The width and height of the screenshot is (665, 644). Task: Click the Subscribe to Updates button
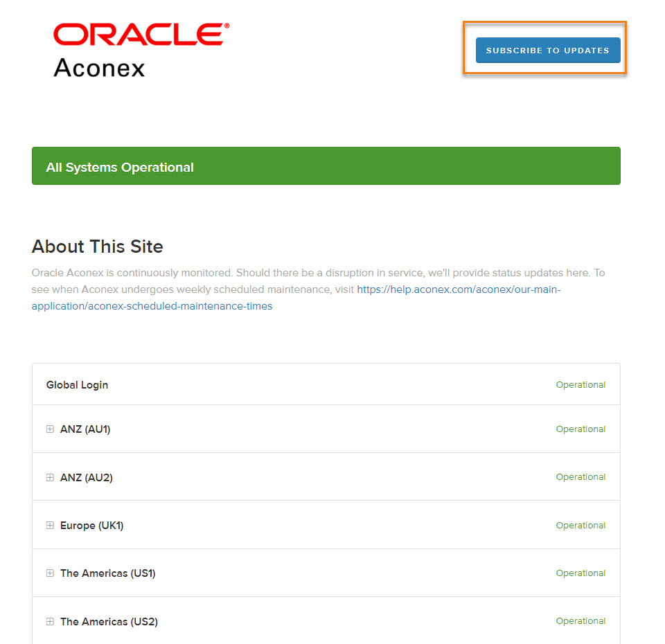pyautogui.click(x=547, y=50)
